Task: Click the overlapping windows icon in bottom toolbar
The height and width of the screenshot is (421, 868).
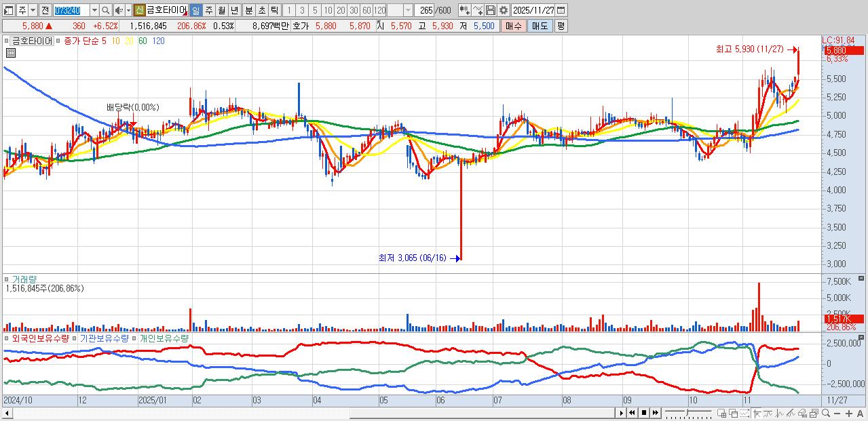Action: point(734,413)
